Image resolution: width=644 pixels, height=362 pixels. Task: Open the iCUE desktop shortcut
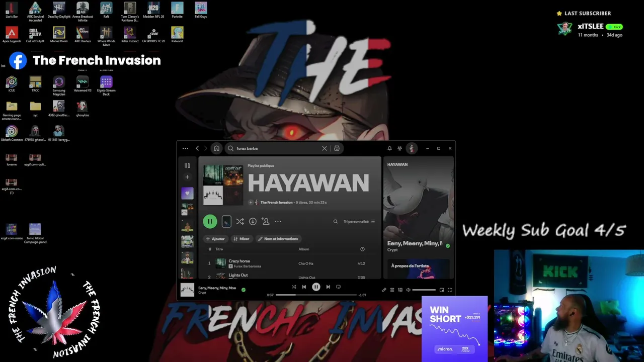click(12, 84)
